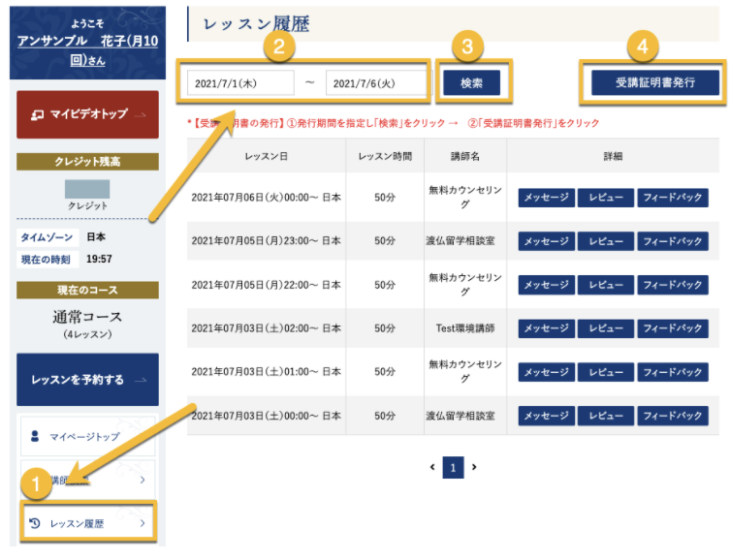
Task: Expand the レッスン履歴 sidebar chevron
Action: pyautogui.click(x=142, y=524)
